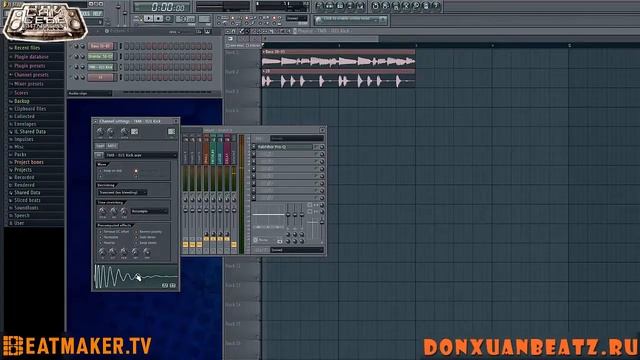
Task: Open the Playlist view from the shortcut icons
Action: [x=320, y=6]
